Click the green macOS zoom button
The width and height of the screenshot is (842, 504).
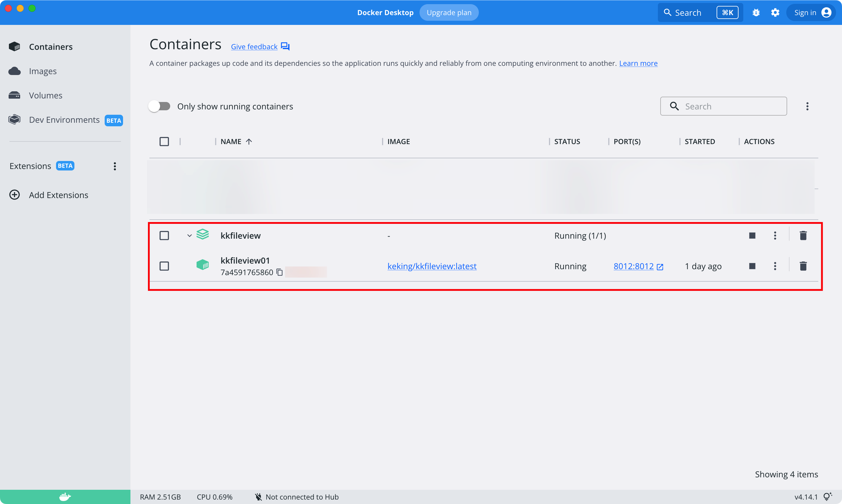coord(32,9)
